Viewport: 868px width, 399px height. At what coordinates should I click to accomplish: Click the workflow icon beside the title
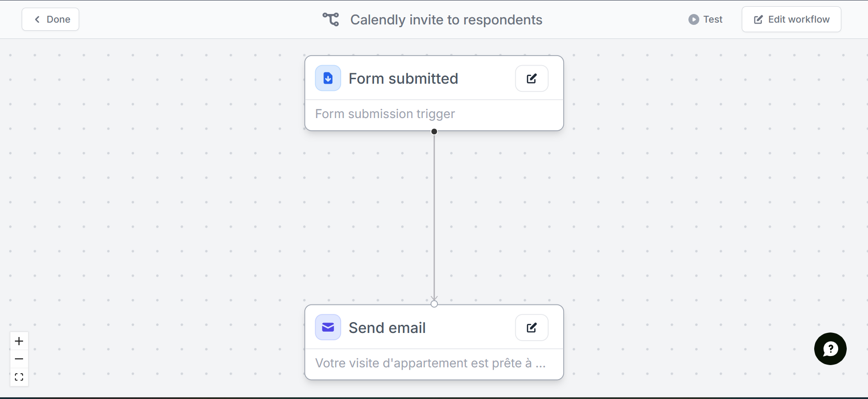click(x=331, y=19)
